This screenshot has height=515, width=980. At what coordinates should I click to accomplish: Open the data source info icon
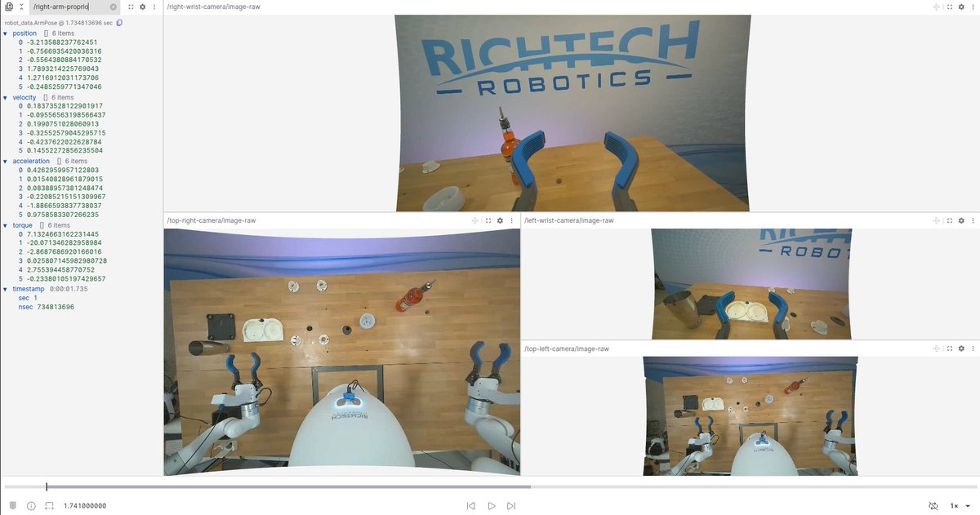tap(31, 506)
